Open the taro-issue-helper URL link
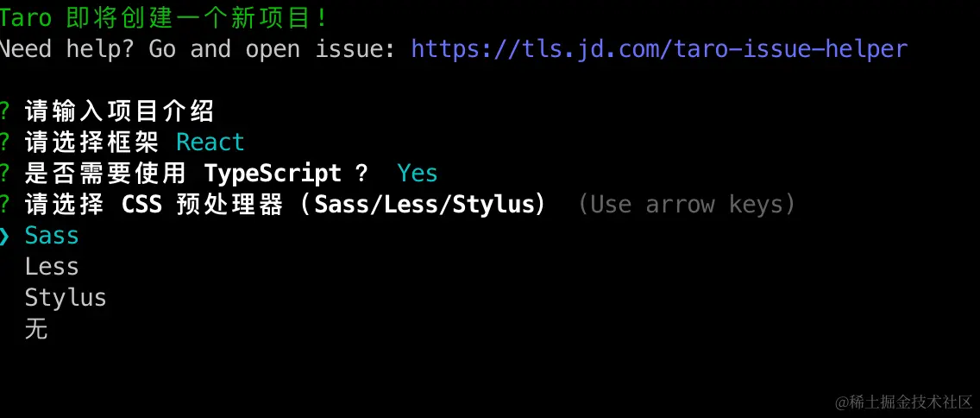Image resolution: width=980 pixels, height=418 pixels. click(x=659, y=49)
